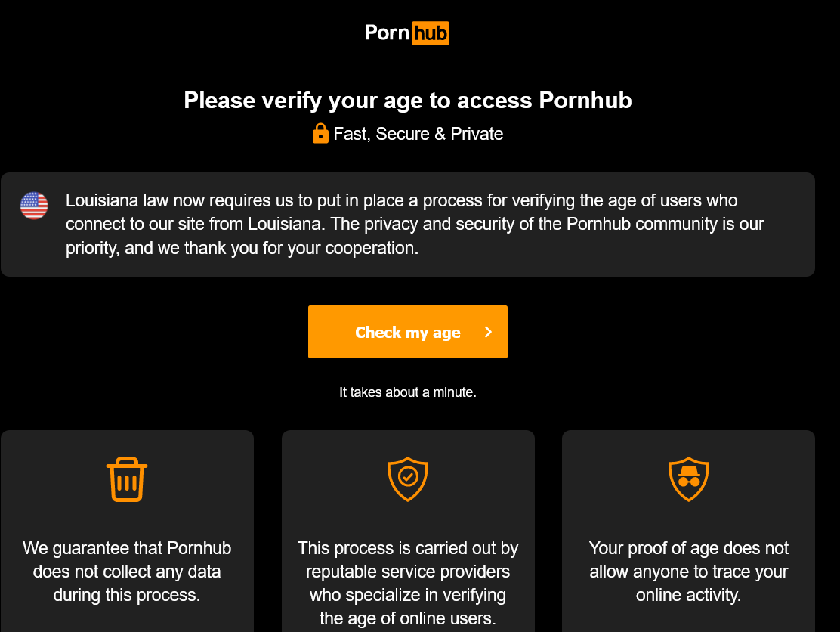
Task: Click the chevron arrow on orange button
Action: tap(488, 332)
